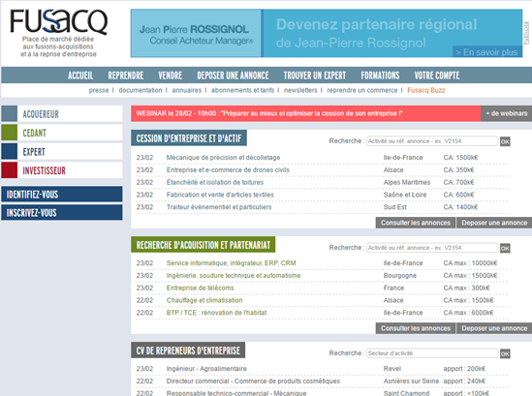Open the drones civils e-commerce listing

[x=228, y=169]
